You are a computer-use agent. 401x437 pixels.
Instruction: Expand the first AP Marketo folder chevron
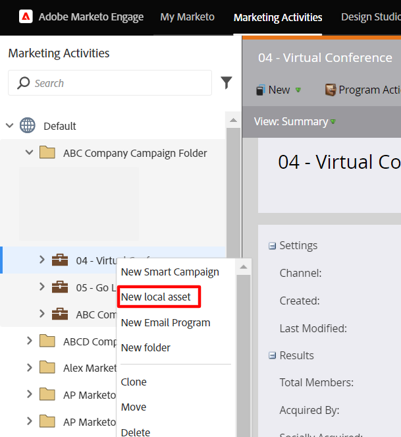[x=29, y=394]
